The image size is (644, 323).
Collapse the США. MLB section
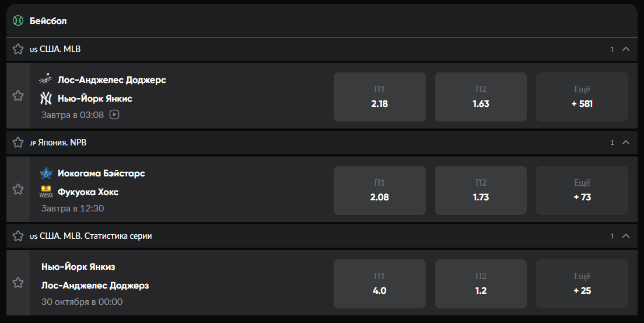(x=626, y=49)
